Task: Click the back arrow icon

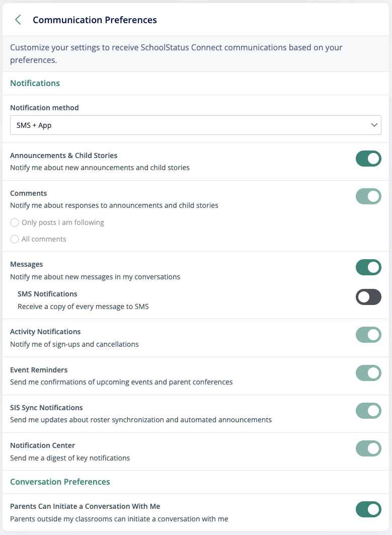Action: pyautogui.click(x=18, y=20)
